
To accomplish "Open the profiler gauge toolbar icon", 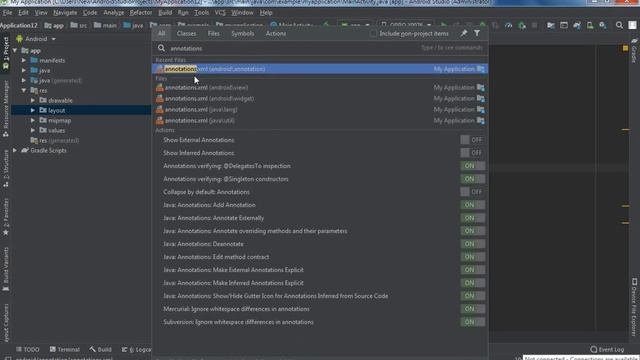I will (508, 25).
